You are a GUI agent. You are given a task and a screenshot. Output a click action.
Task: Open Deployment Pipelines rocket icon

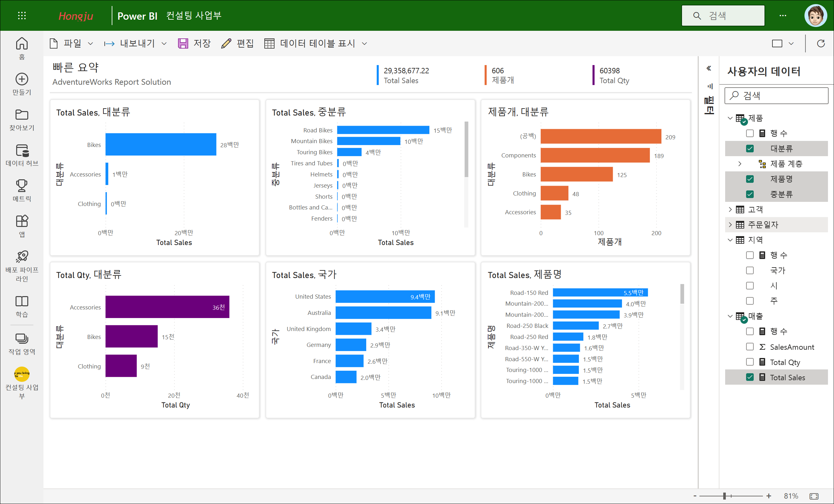click(x=22, y=256)
